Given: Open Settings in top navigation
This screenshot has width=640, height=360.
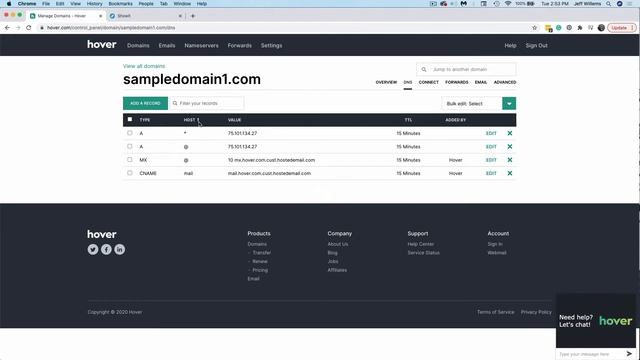Looking at the screenshot, I should [x=271, y=46].
